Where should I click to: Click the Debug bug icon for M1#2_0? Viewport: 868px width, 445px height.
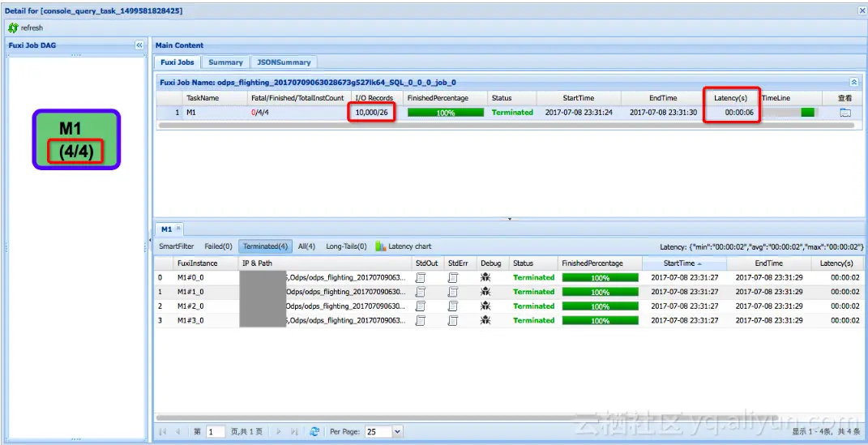tap(485, 306)
